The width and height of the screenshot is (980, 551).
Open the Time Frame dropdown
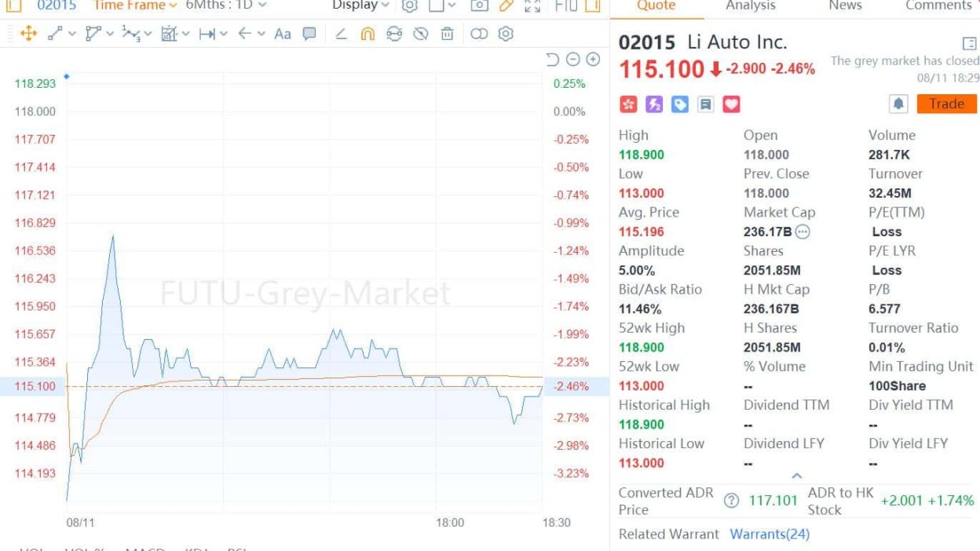[x=136, y=5]
